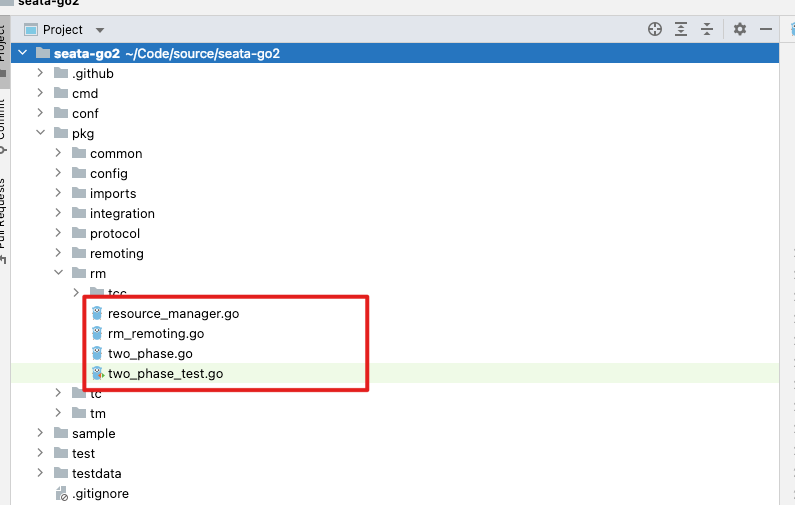The image size is (795, 505).
Task: Select the cmd folder icon
Action: pyautogui.click(x=61, y=93)
